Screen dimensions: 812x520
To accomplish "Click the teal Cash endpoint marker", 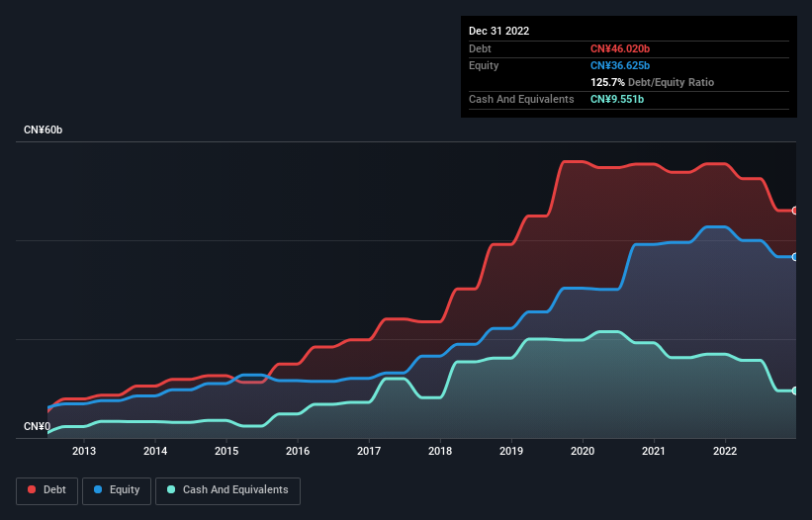I will point(795,390).
